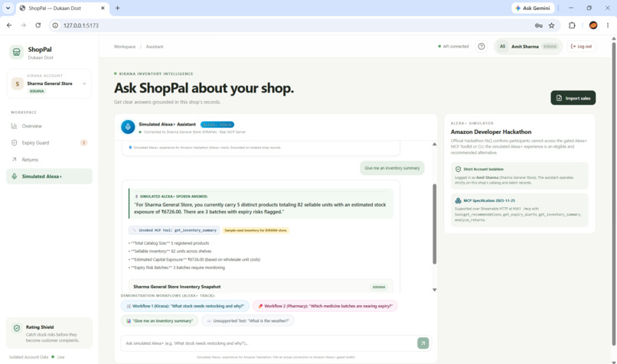Click the 'Sample seed inventory for KIRANA store' tag
This screenshot has width=617, height=364.
click(x=256, y=230)
